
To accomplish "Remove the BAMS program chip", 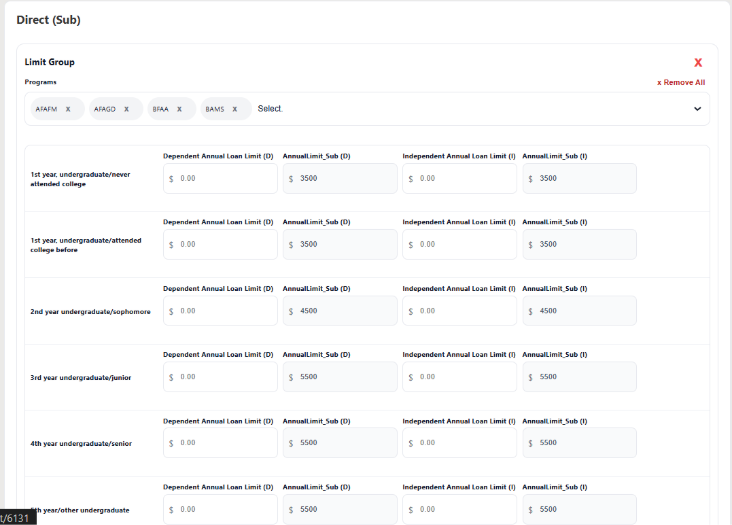I will (235, 109).
